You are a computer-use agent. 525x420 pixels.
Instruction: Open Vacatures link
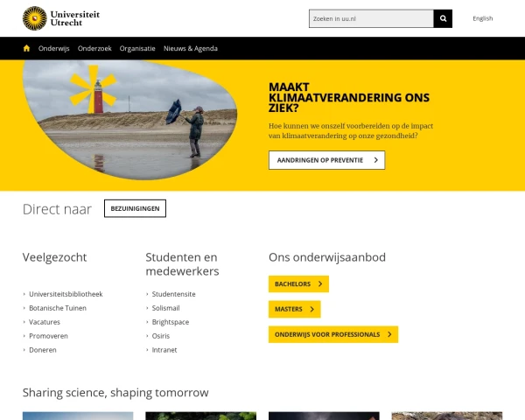(x=45, y=322)
